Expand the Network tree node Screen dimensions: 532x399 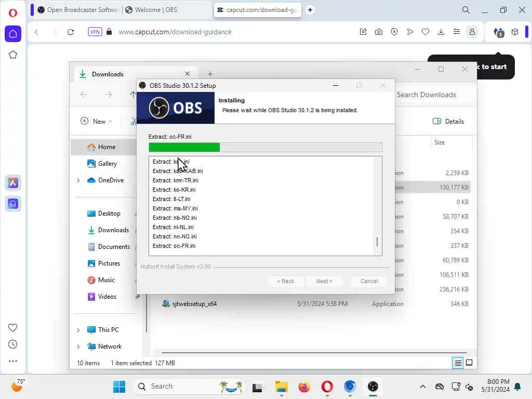tap(78, 347)
